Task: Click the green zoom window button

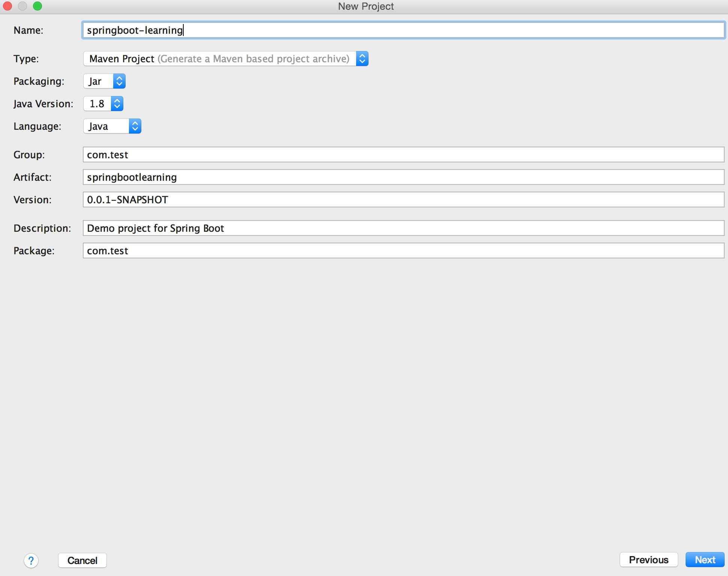Action: (x=37, y=6)
